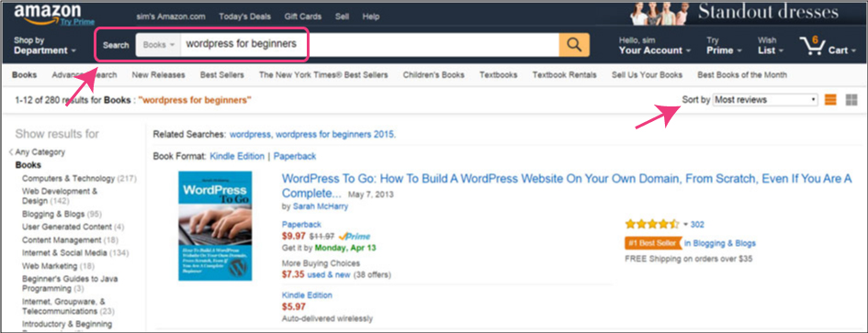Screen dimensions: 868x333
Task: Expand ratings arrow next to 302
Action: point(686,225)
